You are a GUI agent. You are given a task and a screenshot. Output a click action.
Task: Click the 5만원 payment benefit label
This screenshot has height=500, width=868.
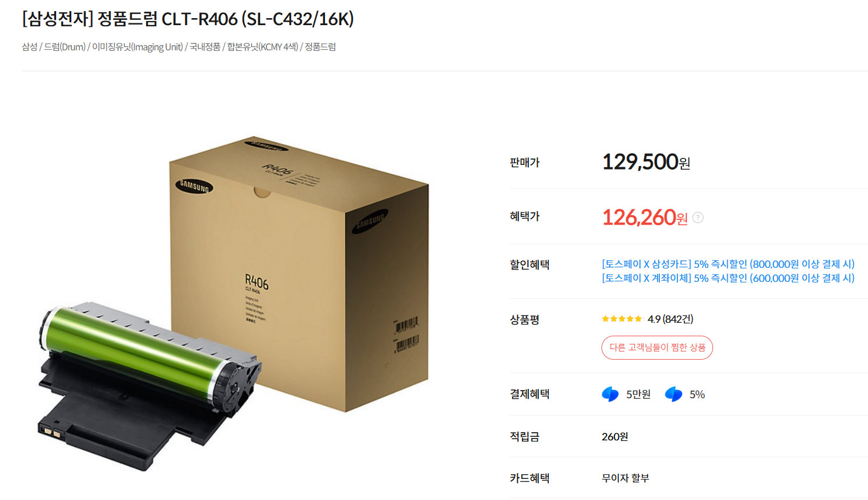638,395
